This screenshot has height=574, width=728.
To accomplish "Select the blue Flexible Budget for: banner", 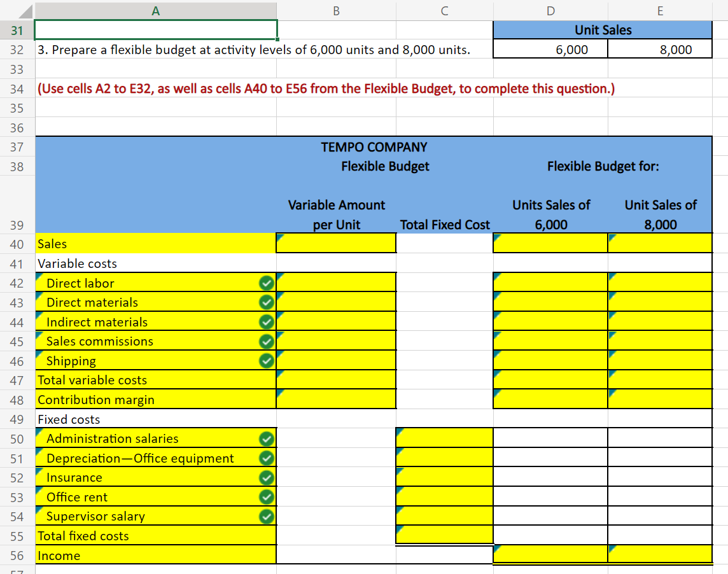I will [x=603, y=166].
